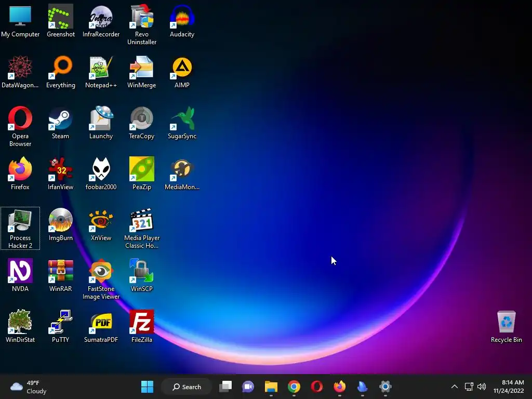Select the Notepad++ desktop icon
Screen dimensions: 532x399
pos(101,72)
